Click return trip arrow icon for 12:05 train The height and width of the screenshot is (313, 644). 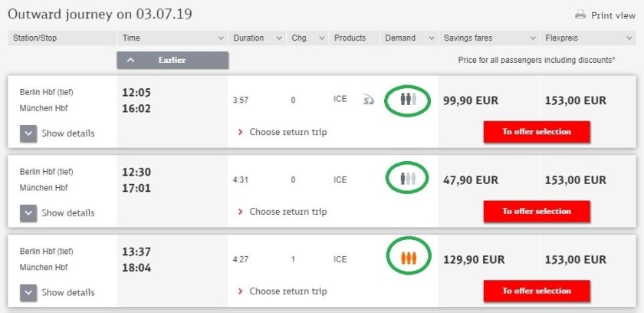click(241, 132)
